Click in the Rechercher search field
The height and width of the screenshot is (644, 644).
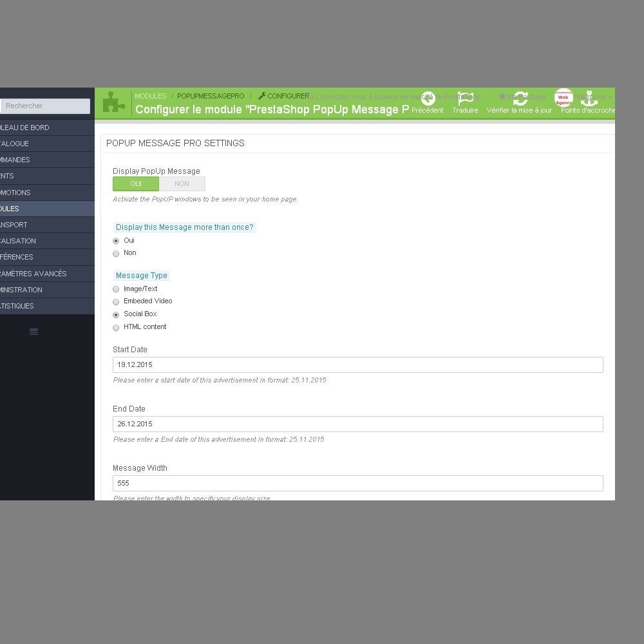(x=45, y=106)
